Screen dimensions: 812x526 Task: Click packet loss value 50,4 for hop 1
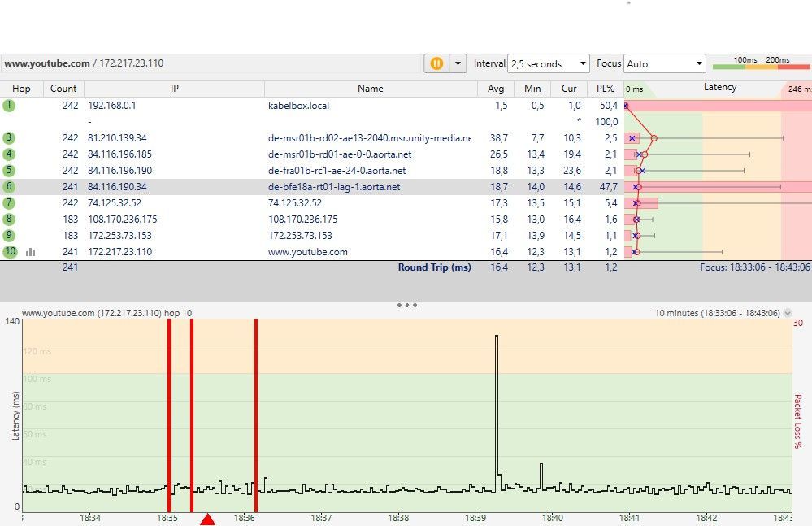609,106
